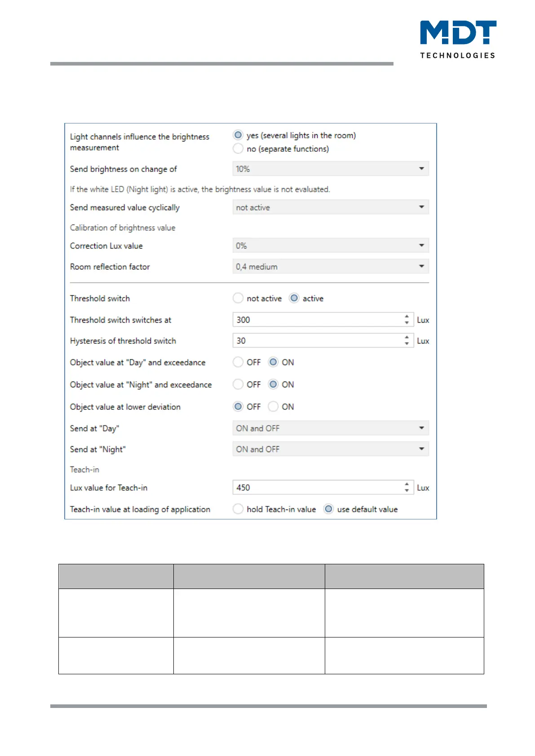The width and height of the screenshot is (535, 756).
Task: Select 'no (separate functions)' radio button
Action: pos(238,149)
